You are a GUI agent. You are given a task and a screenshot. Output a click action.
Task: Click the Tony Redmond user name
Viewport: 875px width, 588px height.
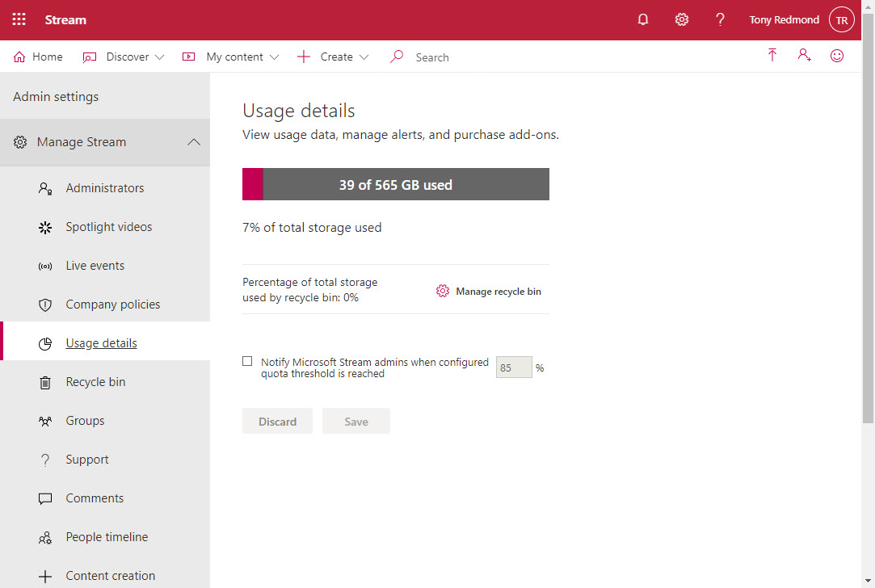click(x=784, y=19)
